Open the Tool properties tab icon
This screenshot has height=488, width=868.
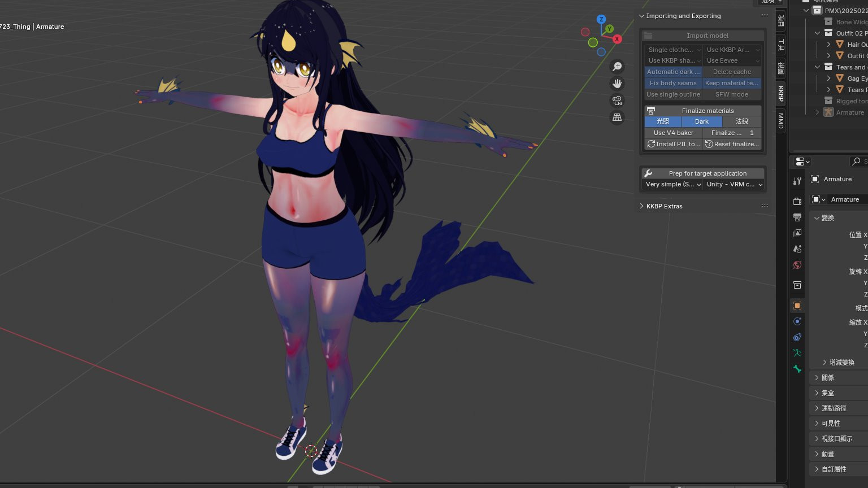pos(797,181)
